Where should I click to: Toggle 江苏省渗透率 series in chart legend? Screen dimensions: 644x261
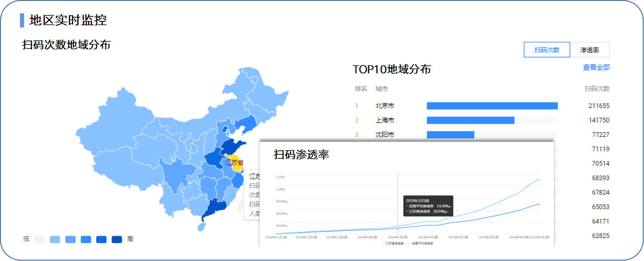(395, 244)
